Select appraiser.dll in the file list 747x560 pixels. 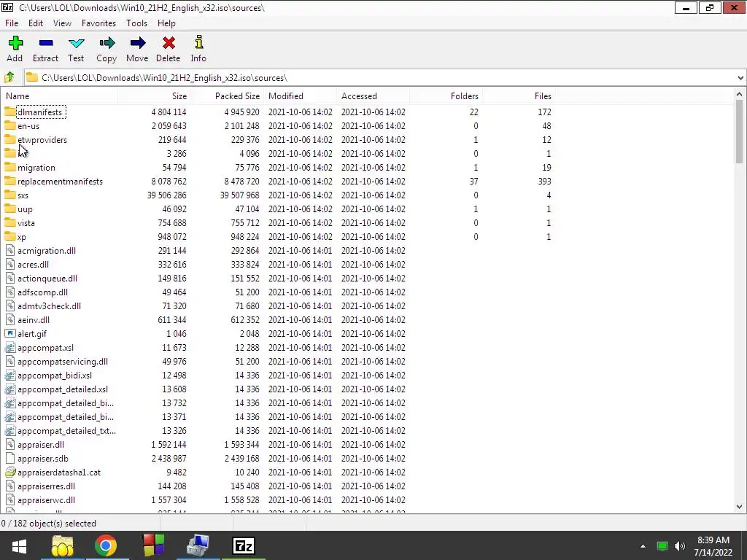[41, 444]
